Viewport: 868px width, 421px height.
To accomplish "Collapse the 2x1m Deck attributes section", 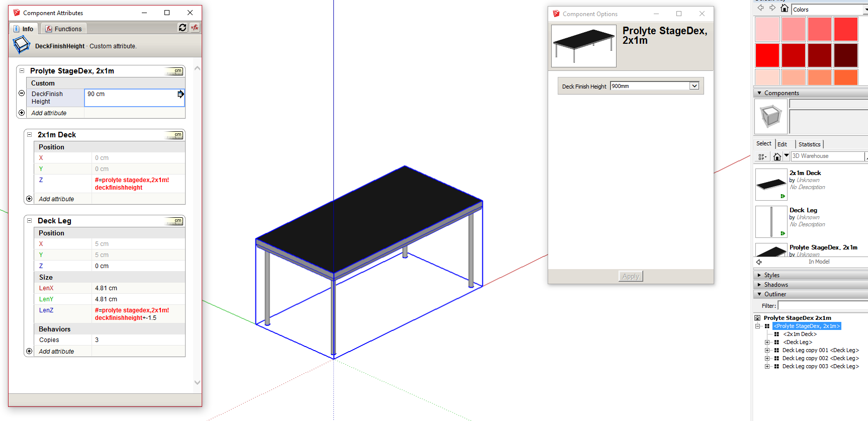I will click(x=29, y=135).
